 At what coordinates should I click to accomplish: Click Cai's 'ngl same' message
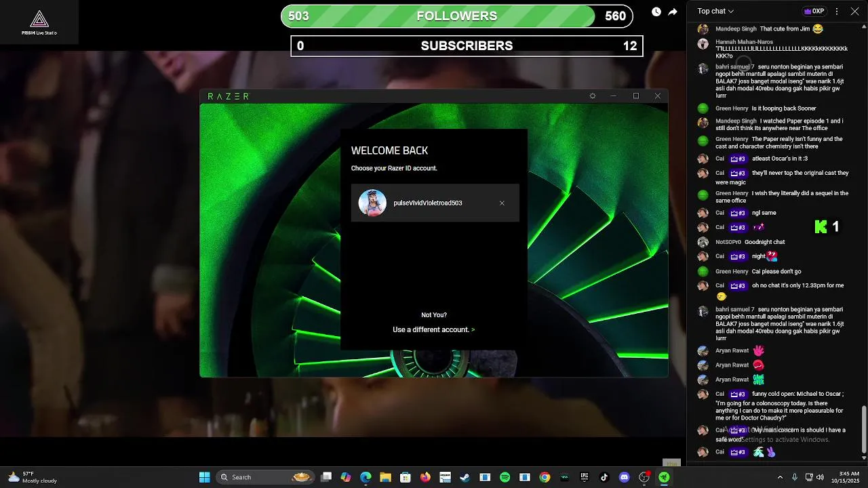(x=764, y=213)
